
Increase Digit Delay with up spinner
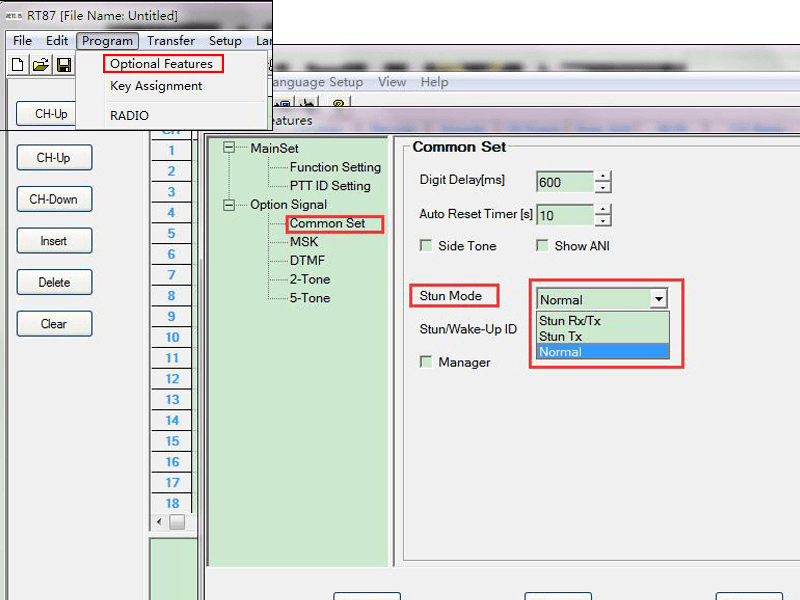602,177
